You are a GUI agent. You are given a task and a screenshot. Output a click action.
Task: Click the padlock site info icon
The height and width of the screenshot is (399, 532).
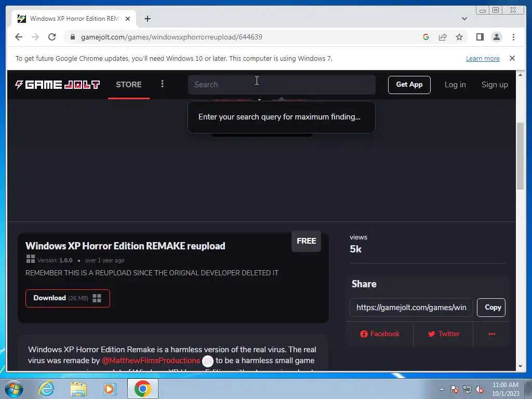[x=73, y=37]
